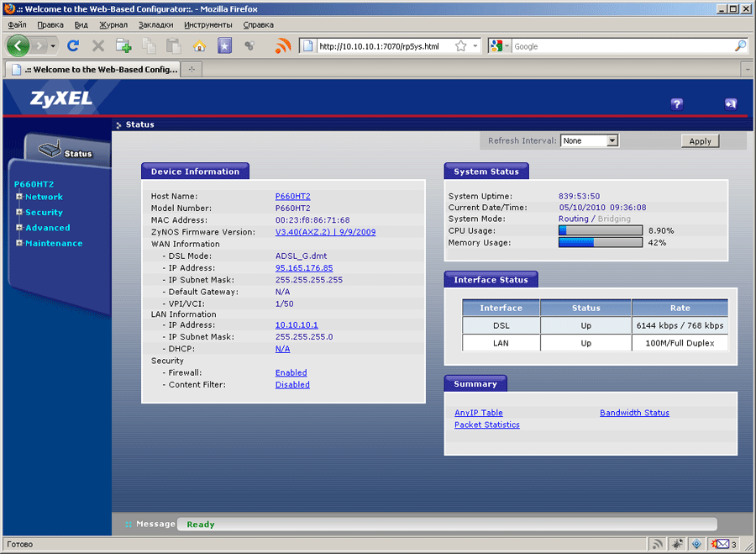The height and width of the screenshot is (554, 756).
Task: Open the Закладки menu
Action: click(x=155, y=24)
